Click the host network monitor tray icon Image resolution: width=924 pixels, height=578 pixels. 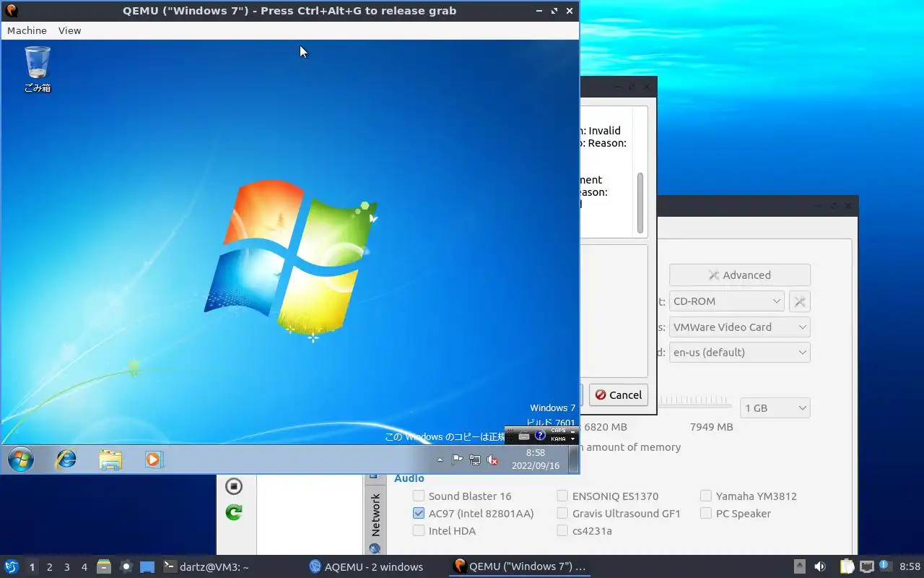[866, 567]
